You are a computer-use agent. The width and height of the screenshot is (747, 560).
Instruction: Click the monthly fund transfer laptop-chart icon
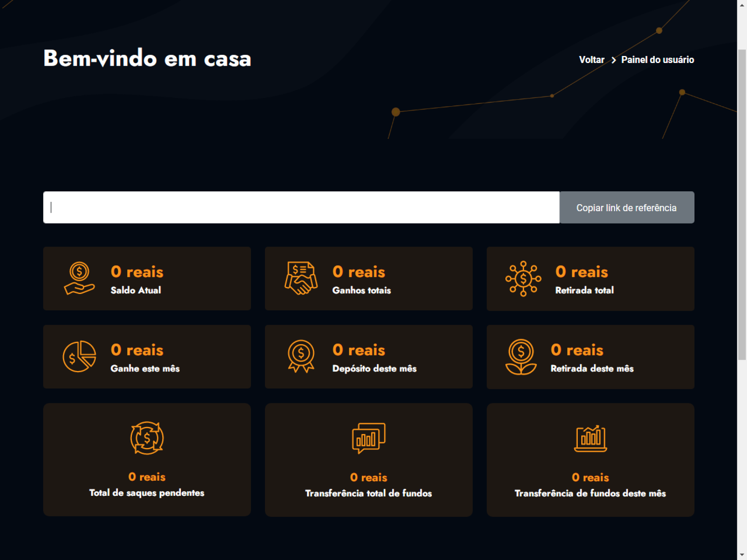[x=590, y=438]
